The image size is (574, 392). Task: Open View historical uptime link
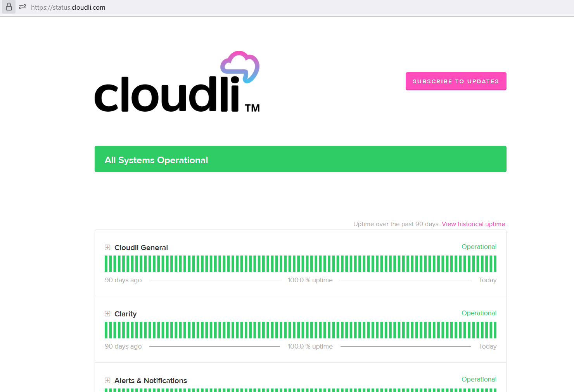[474, 224]
